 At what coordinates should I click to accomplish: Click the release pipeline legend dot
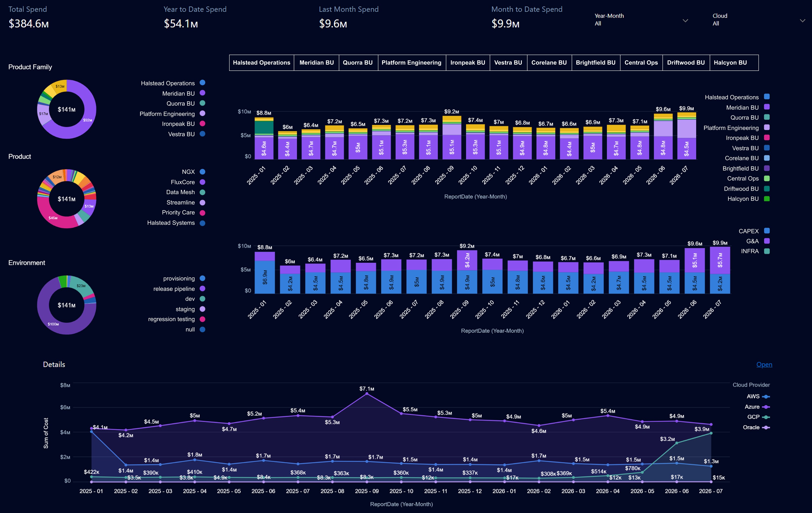click(202, 288)
